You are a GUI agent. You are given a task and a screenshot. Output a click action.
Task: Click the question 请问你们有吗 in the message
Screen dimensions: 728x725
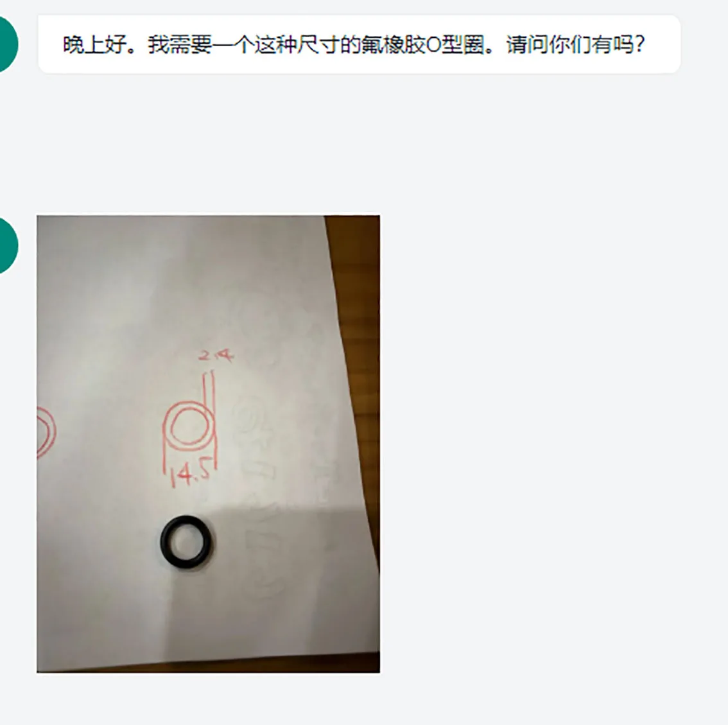(x=576, y=44)
